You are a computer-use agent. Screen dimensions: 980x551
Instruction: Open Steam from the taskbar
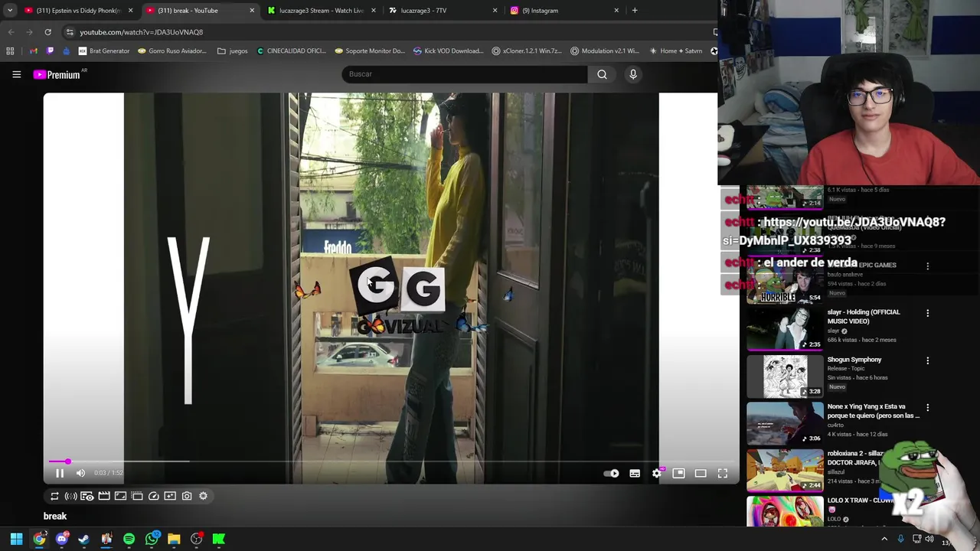pos(84,540)
